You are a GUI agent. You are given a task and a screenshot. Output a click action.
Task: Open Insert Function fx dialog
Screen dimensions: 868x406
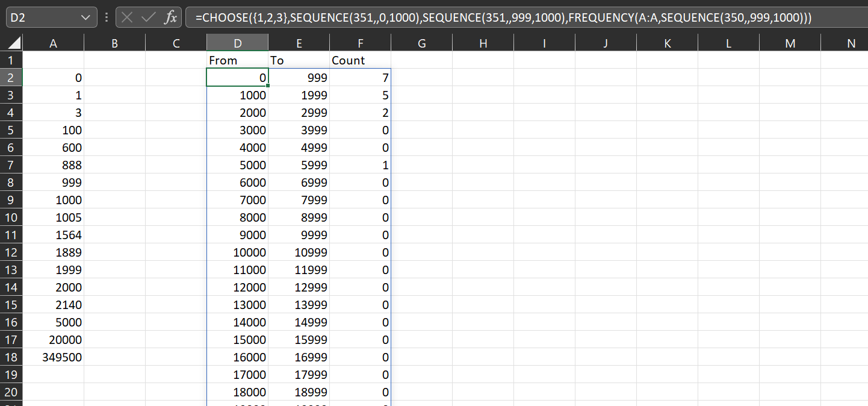tap(170, 17)
